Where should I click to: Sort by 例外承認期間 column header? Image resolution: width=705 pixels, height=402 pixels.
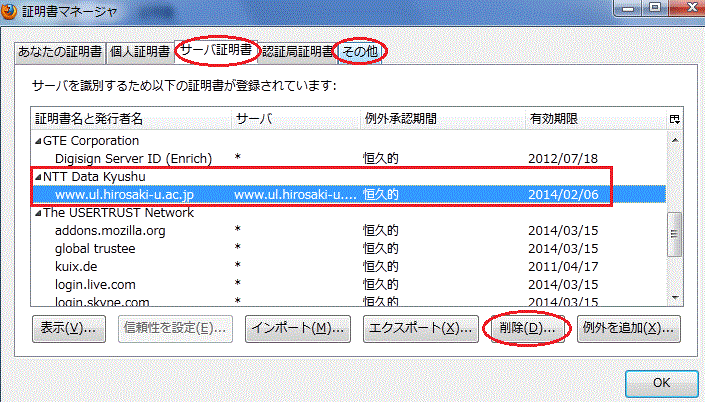click(442, 119)
